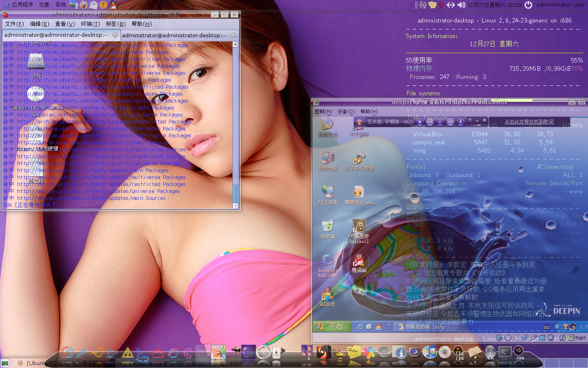Viewport: 588px width, 368px height.
Task: Open the 编辑(E) menu in the terminal
Action: tap(40, 24)
